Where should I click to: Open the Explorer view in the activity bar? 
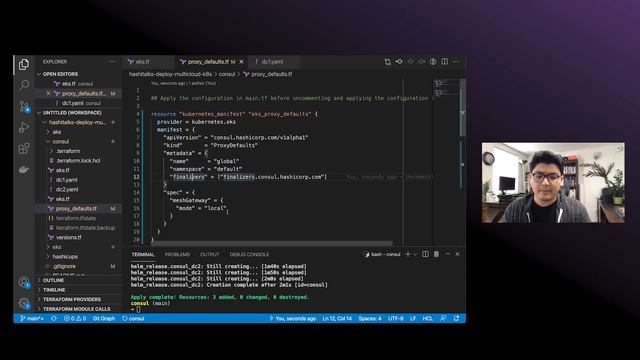24,64
